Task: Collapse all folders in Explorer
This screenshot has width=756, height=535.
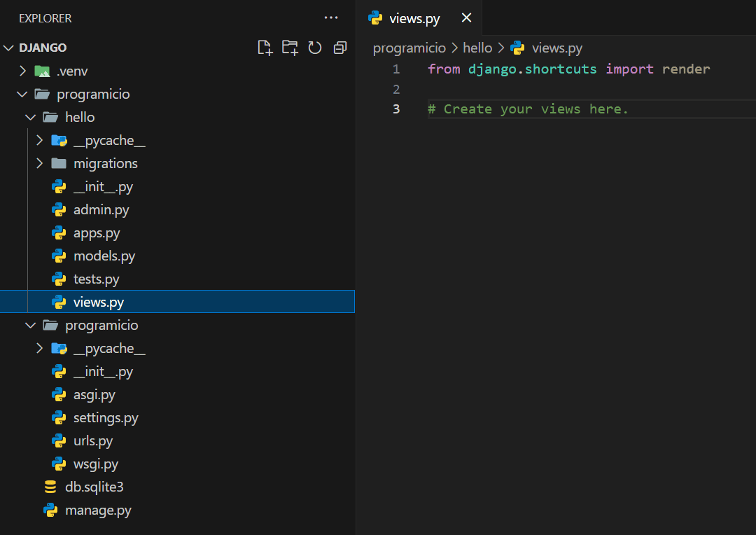Action: (340, 48)
